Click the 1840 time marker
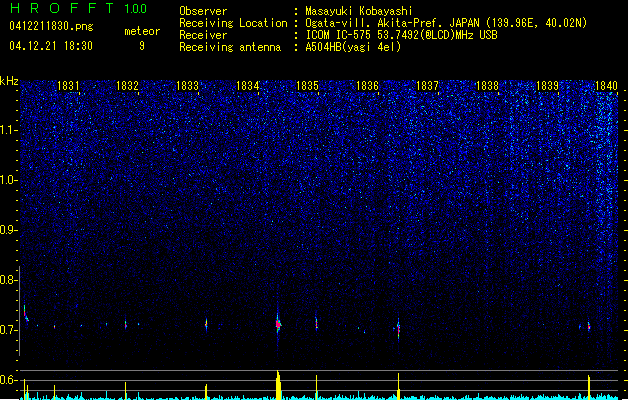The image size is (629, 400). [x=606, y=86]
